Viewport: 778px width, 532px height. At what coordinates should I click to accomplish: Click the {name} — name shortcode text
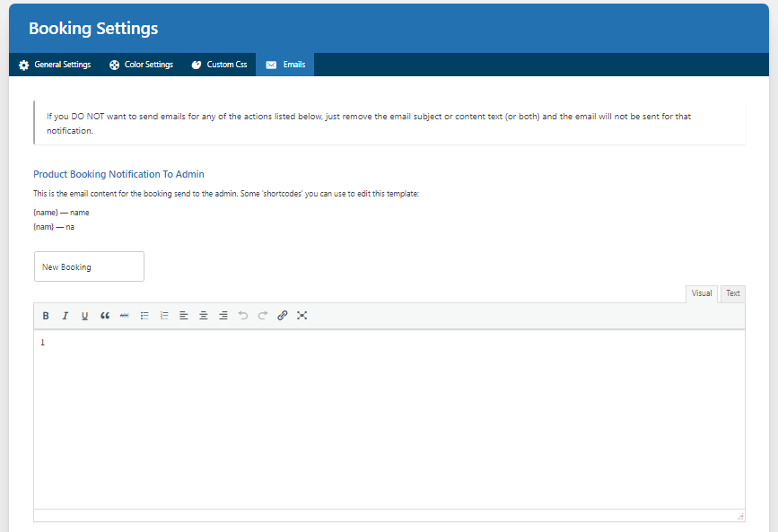(x=62, y=213)
